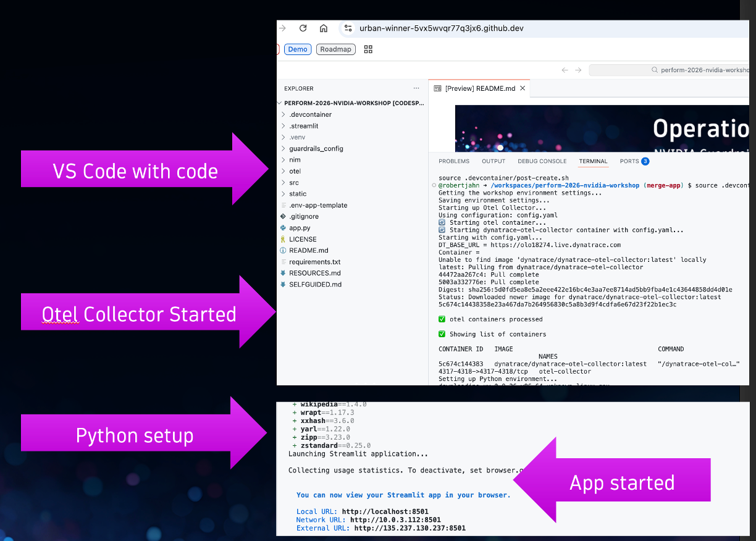Click the Demo bookmark button
The image size is (756, 541).
point(298,49)
